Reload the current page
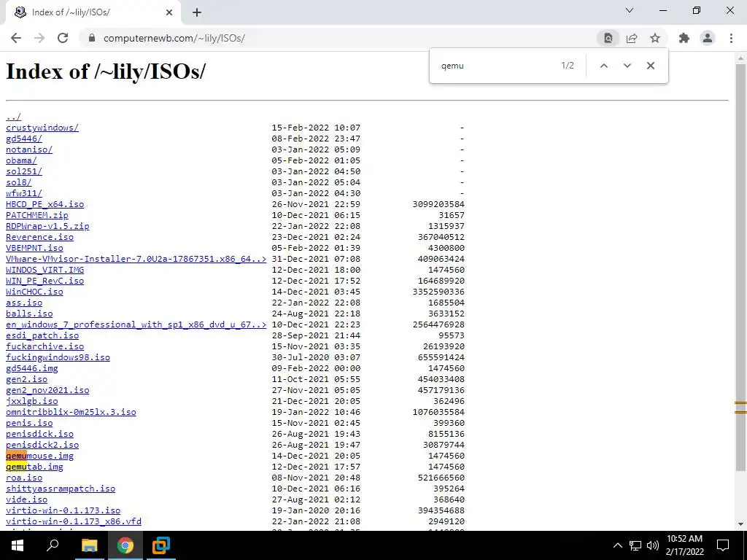The width and height of the screenshot is (747, 560). [x=63, y=38]
